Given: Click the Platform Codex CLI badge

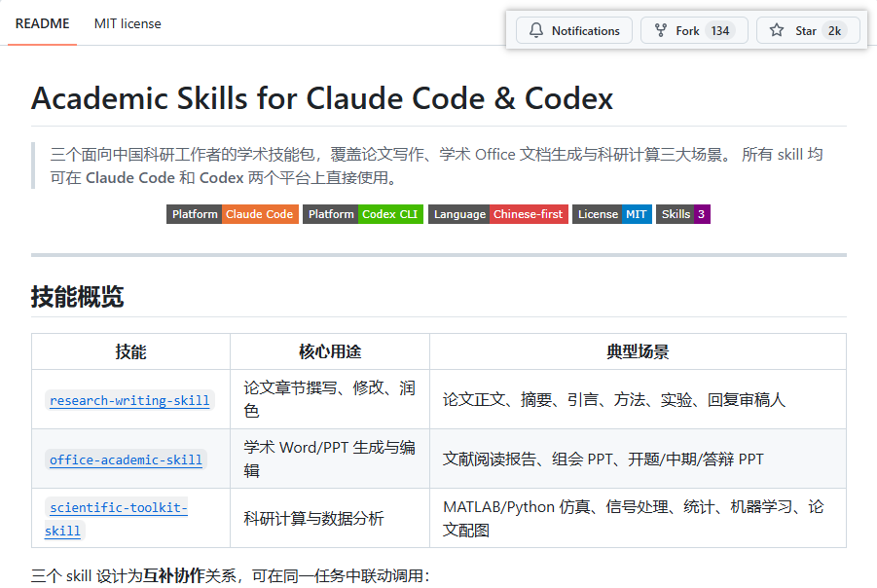Looking at the screenshot, I should [x=363, y=214].
